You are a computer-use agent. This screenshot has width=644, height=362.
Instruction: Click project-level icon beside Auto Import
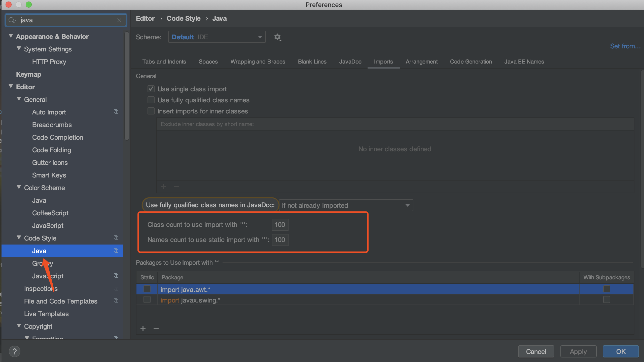pos(116,112)
